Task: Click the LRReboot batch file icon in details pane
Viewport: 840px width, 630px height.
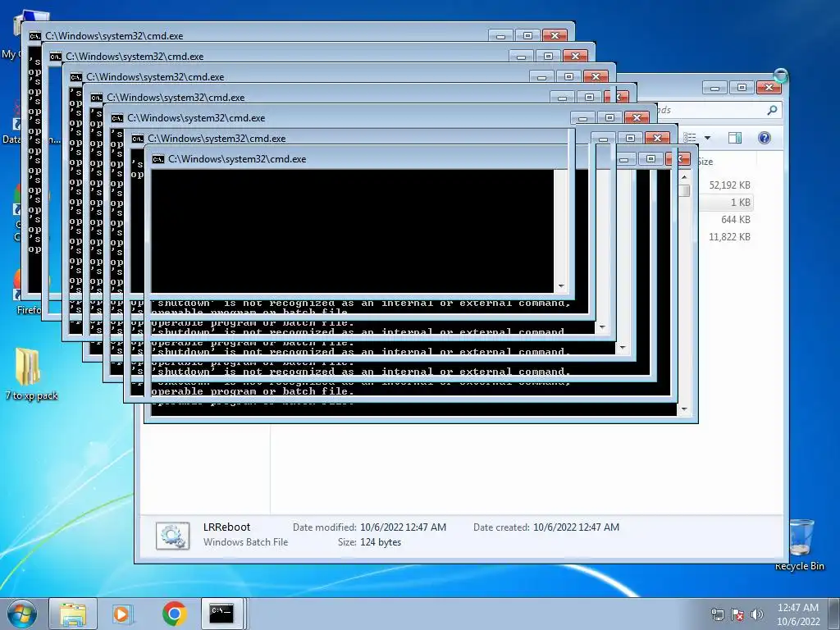Action: [172, 535]
